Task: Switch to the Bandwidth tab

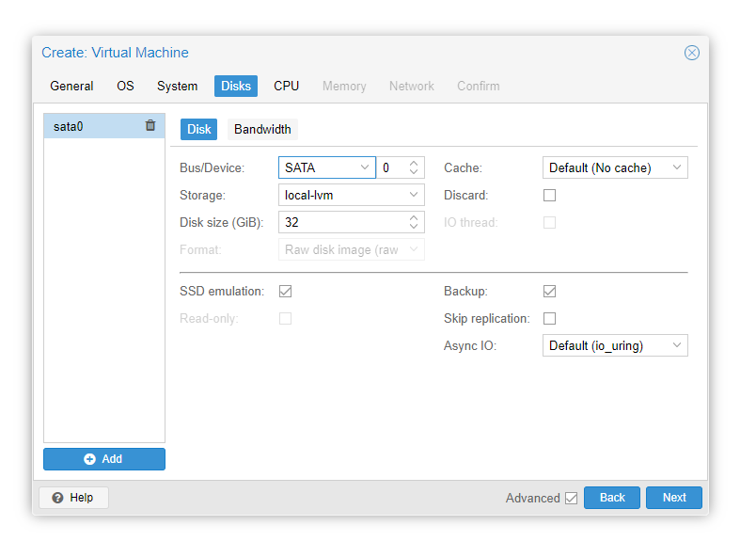Action: click(261, 129)
